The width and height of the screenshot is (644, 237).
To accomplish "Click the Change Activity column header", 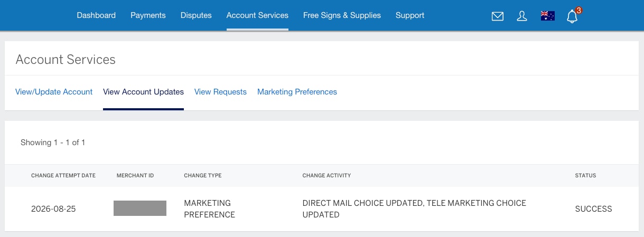I will [326, 175].
